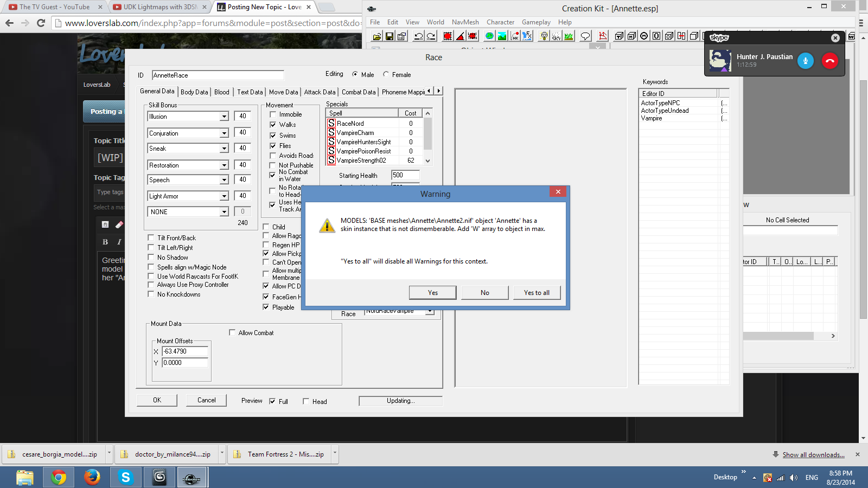Toggle the Flies movement checkbox

coord(273,146)
